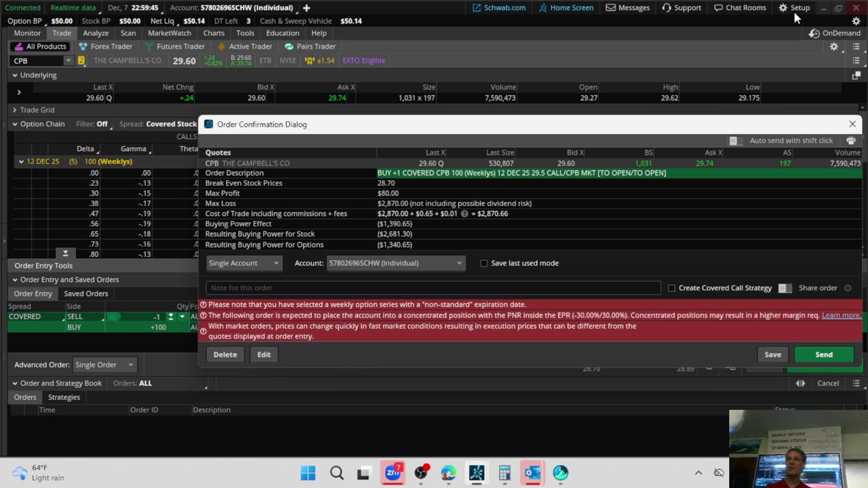The image size is (868, 488).
Task: Close the Order Confirmation Dialog
Action: [x=852, y=124]
